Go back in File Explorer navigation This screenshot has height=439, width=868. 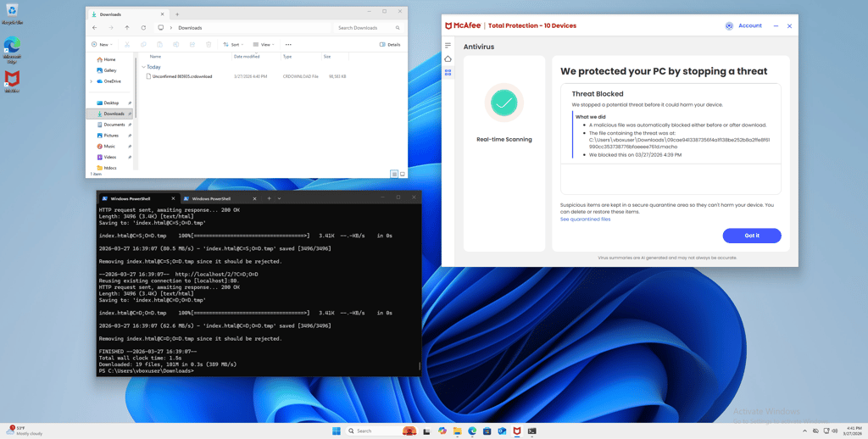pos(95,28)
